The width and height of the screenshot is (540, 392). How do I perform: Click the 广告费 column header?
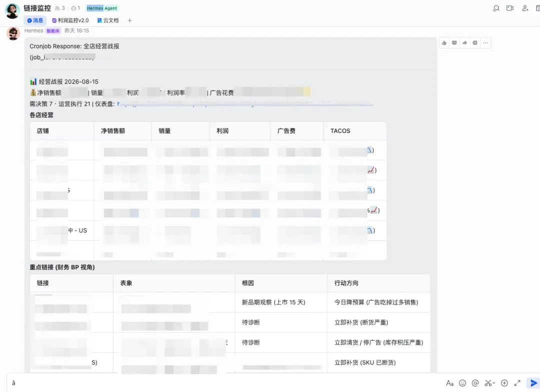[x=286, y=131]
